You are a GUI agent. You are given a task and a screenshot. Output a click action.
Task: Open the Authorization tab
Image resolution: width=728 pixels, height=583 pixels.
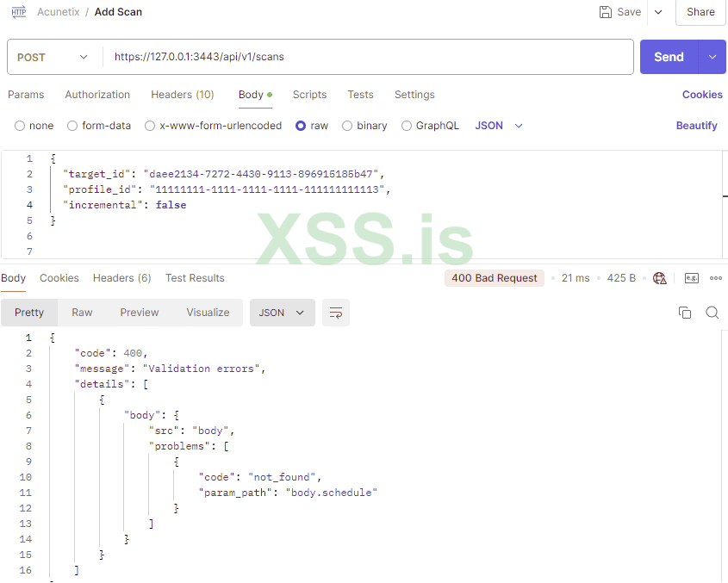[97, 95]
